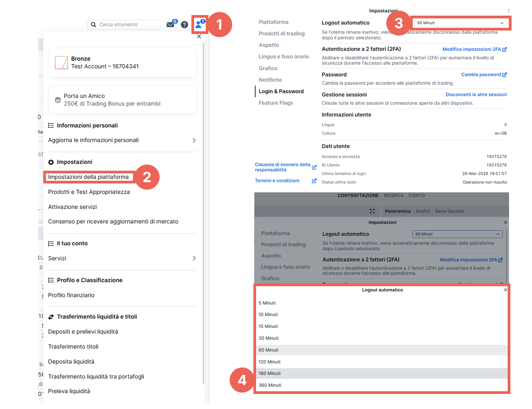
Task: Click the search magnifier icon
Action: click(x=93, y=24)
